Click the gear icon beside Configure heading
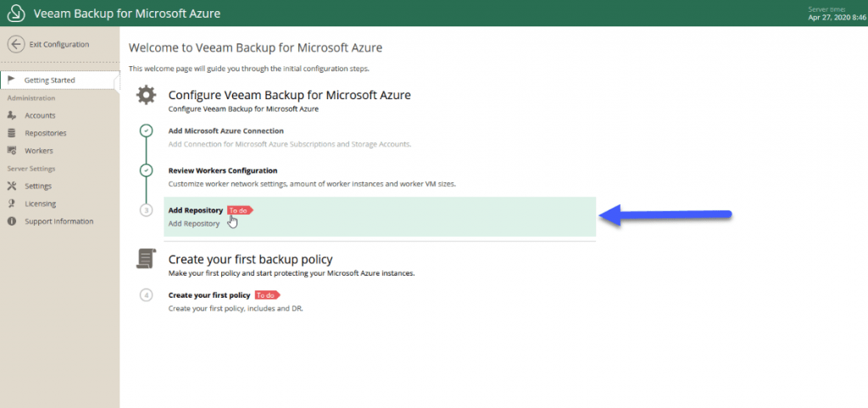 [146, 95]
